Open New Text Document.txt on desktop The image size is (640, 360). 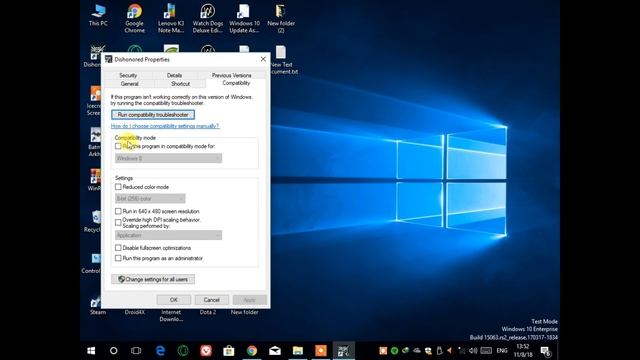point(282,60)
